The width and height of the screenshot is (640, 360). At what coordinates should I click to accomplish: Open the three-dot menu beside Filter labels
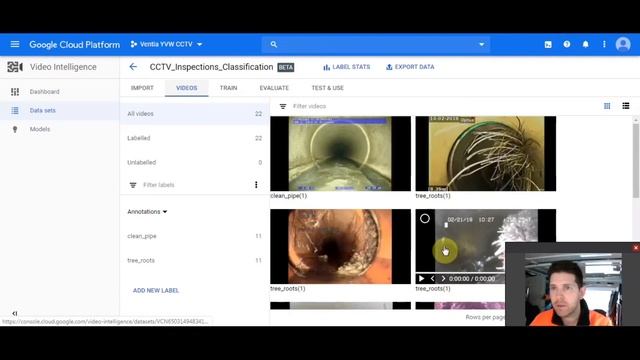point(256,185)
